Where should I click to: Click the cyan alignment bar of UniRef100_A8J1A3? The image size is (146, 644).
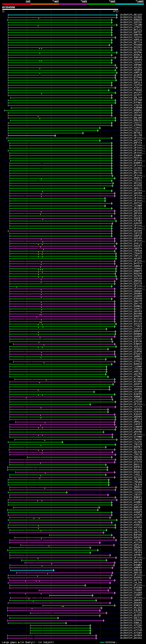pyautogui.click(x=63, y=15)
